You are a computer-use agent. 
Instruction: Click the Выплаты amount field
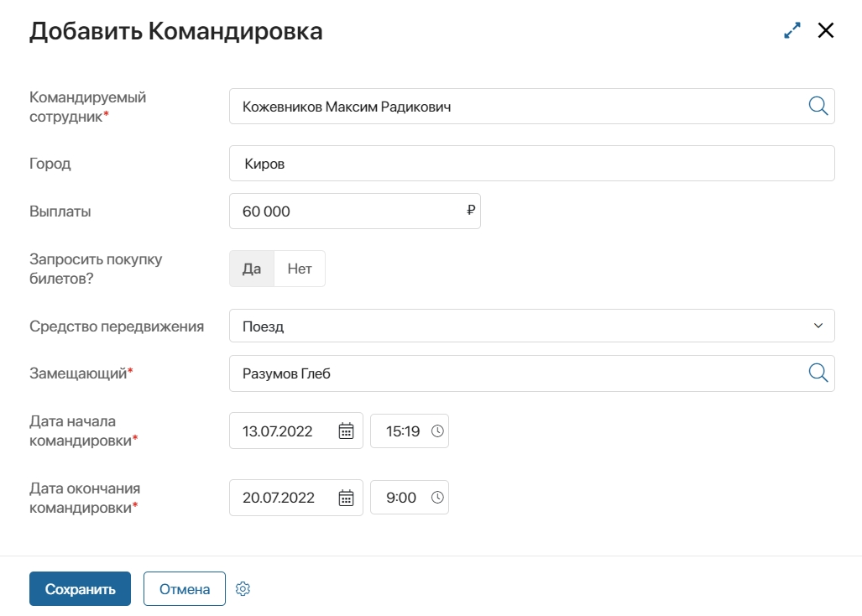coord(348,211)
